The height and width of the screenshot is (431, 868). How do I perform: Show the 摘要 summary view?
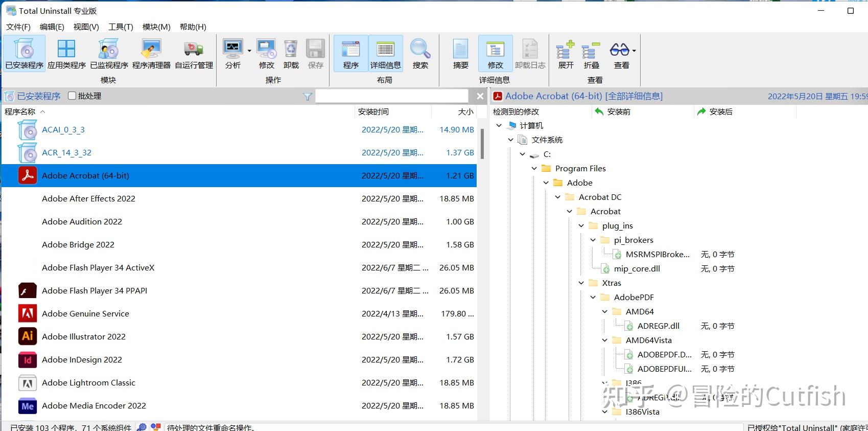pos(460,54)
